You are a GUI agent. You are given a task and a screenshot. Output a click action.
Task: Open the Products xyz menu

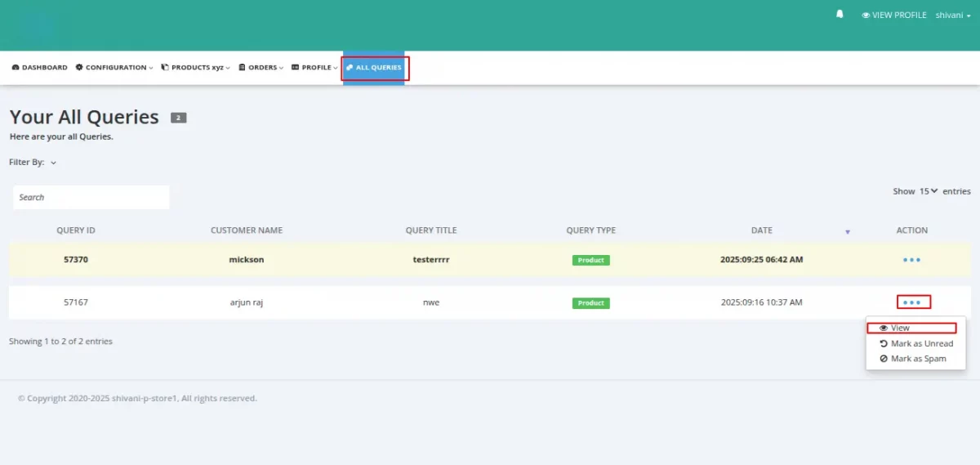click(196, 67)
